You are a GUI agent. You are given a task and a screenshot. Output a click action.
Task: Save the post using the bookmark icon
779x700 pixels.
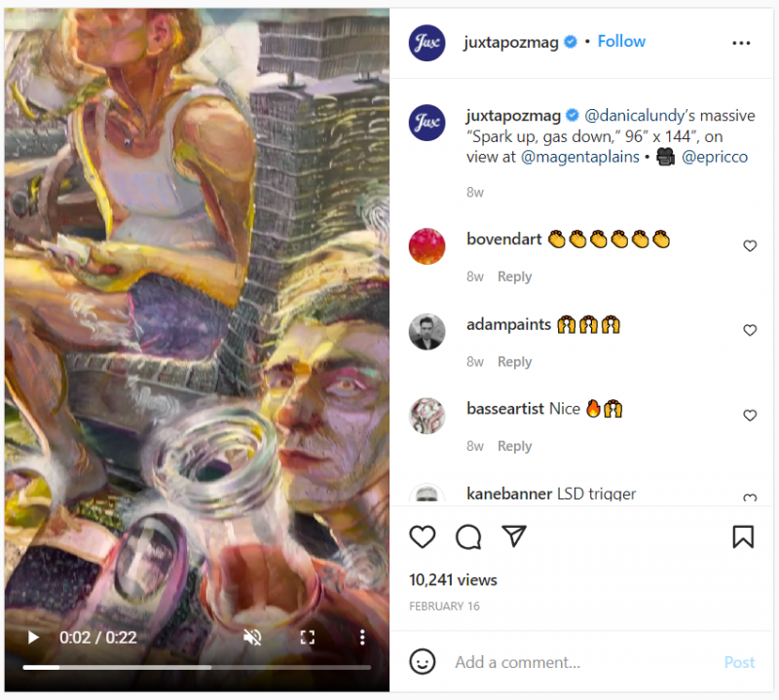coord(743,536)
